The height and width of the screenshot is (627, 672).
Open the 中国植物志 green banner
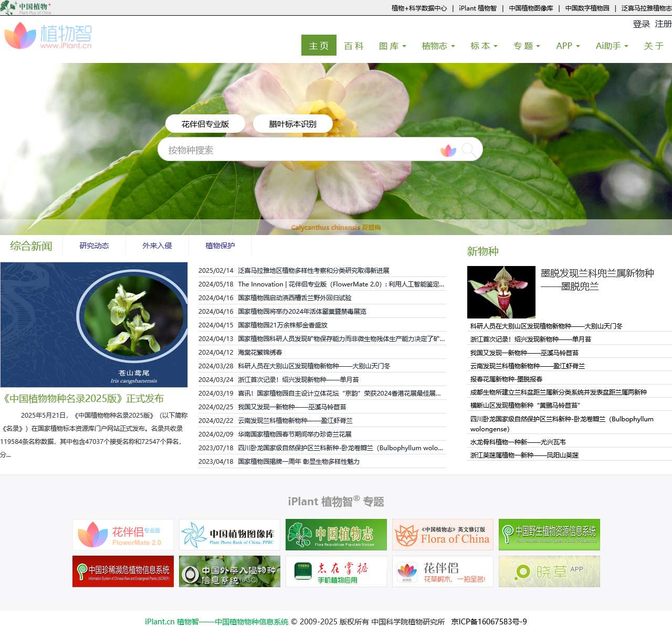click(x=336, y=535)
